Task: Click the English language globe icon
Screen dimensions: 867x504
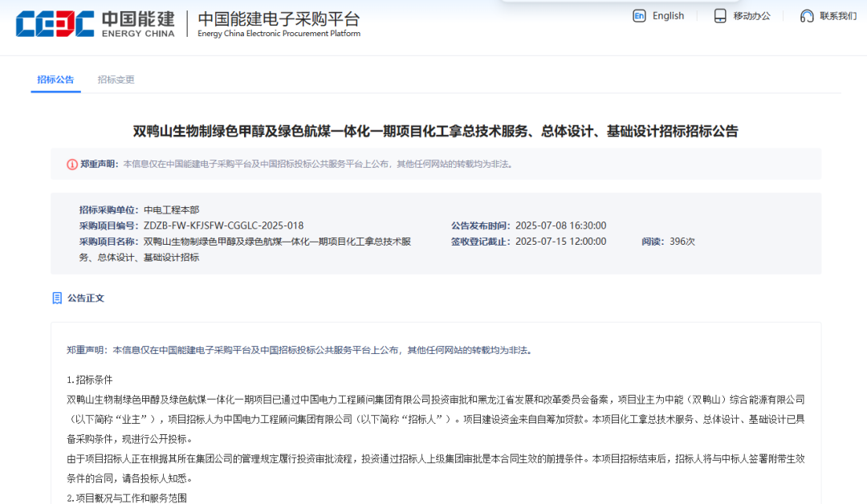Action: 639,16
